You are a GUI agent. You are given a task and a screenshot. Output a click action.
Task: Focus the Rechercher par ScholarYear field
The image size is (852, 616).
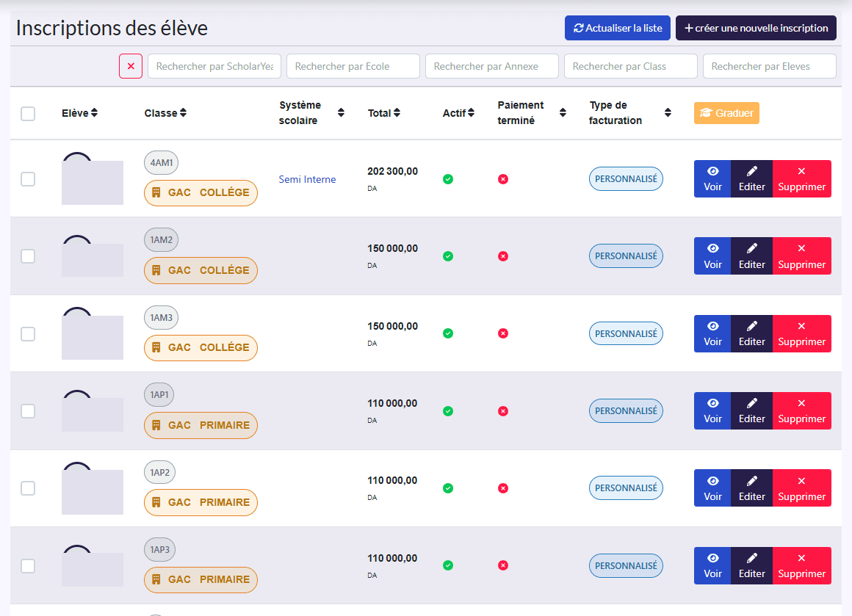tap(214, 66)
